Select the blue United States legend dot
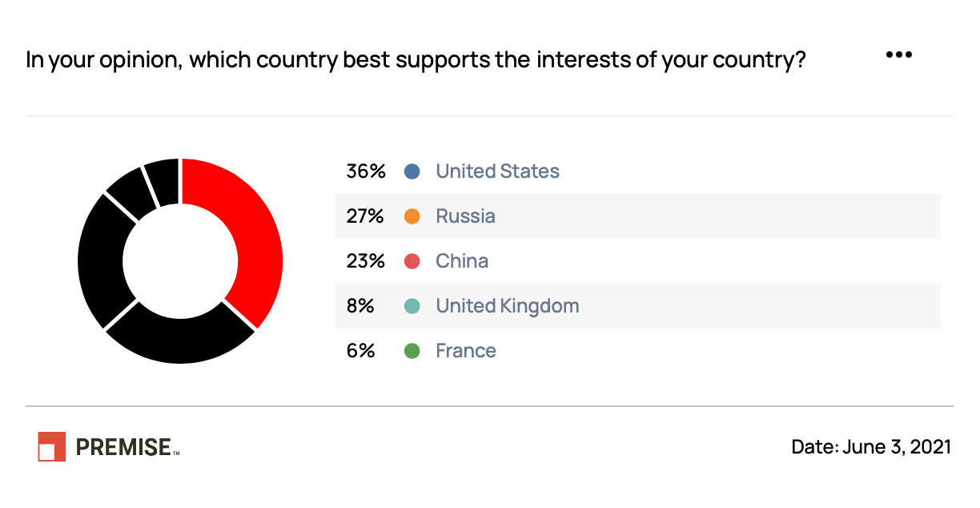Viewport: 980px width, 508px height. pos(412,171)
